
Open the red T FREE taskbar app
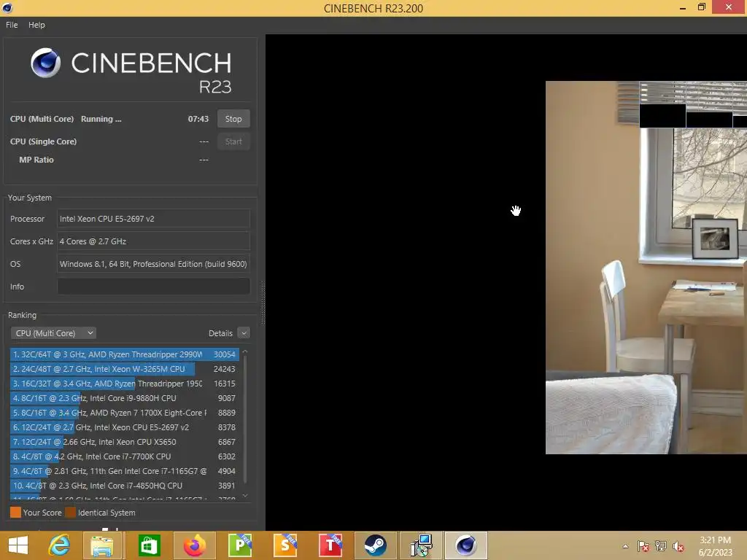pyautogui.click(x=330, y=545)
